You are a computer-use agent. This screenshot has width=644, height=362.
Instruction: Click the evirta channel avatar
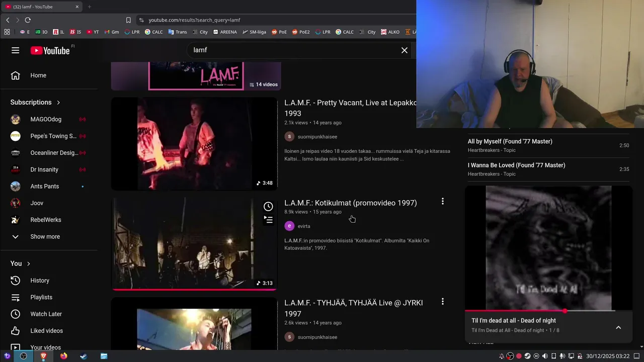click(289, 226)
